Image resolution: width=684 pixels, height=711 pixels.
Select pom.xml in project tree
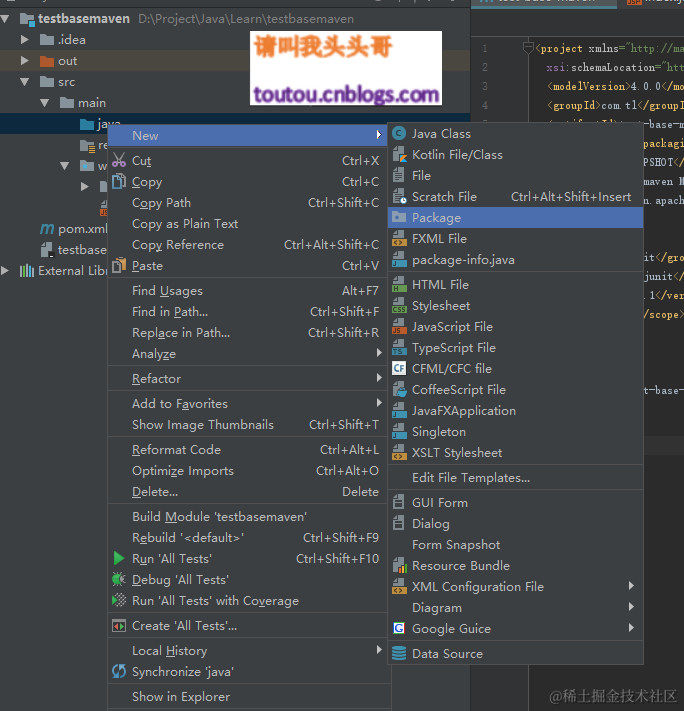tap(83, 229)
